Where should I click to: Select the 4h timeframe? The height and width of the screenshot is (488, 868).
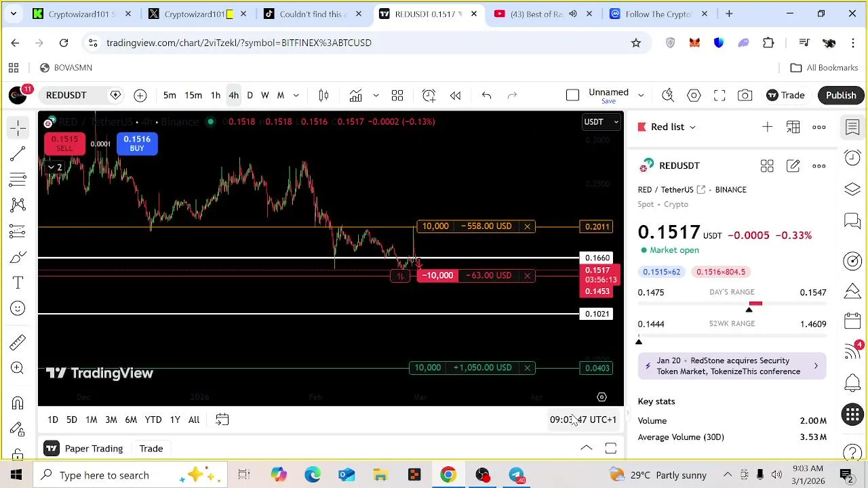[233, 96]
